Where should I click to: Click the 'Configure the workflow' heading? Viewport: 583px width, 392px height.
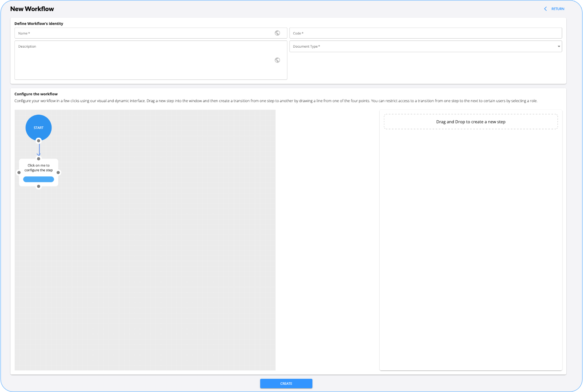(x=36, y=94)
